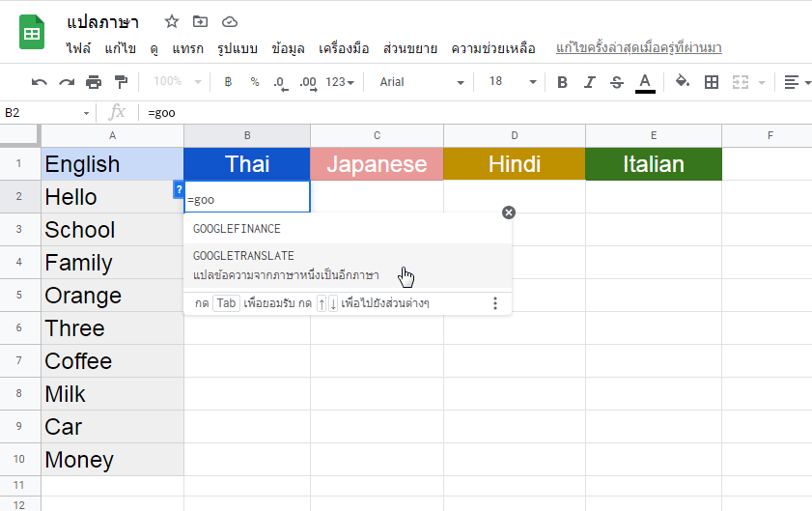This screenshot has width=812, height=511.
Task: Click the formula bar with =goo
Action: (x=476, y=113)
